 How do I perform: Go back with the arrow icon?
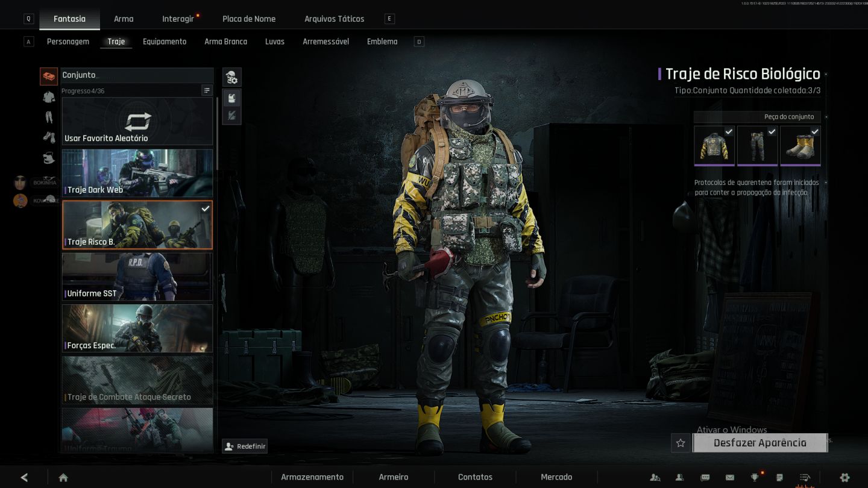point(24,477)
